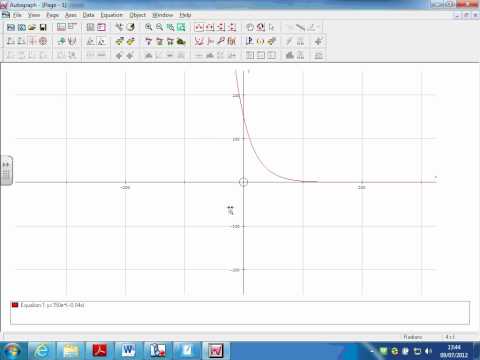
Task: Open the File menu
Action: coord(17,15)
